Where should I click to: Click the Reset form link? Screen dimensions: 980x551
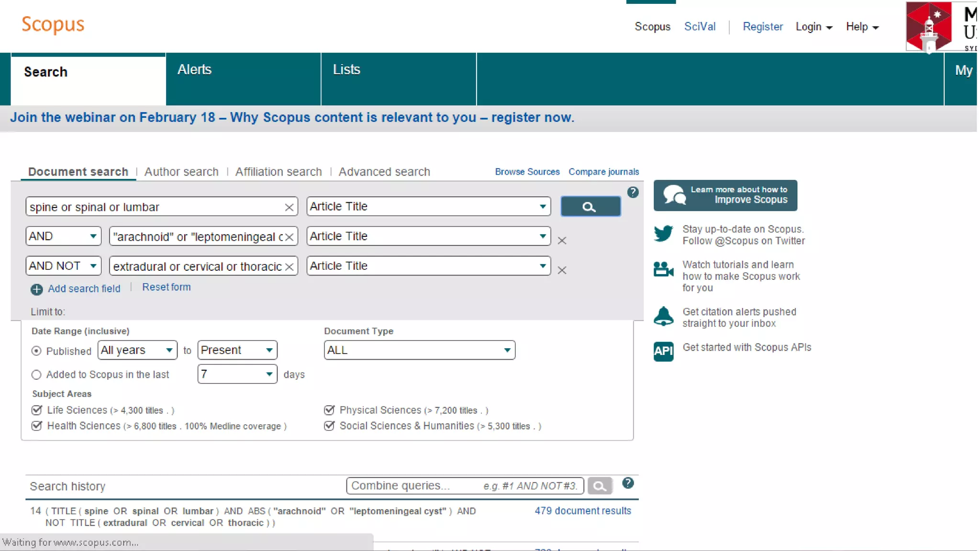tap(166, 287)
